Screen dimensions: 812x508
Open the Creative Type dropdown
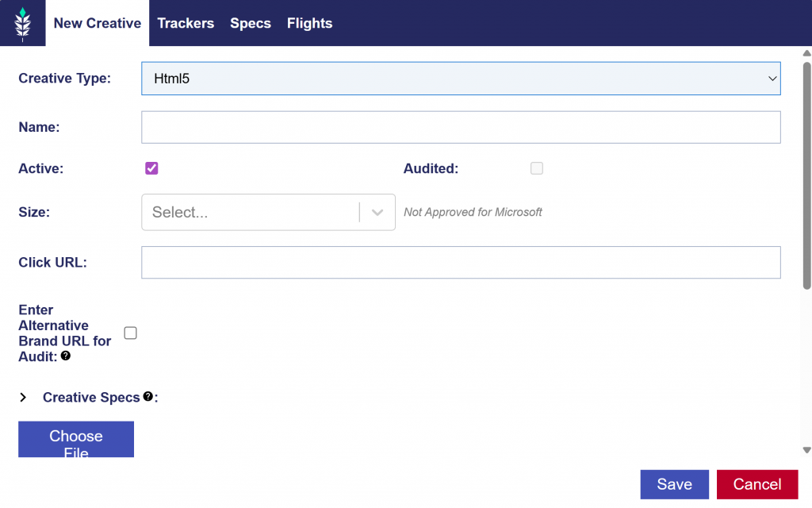[x=461, y=79]
